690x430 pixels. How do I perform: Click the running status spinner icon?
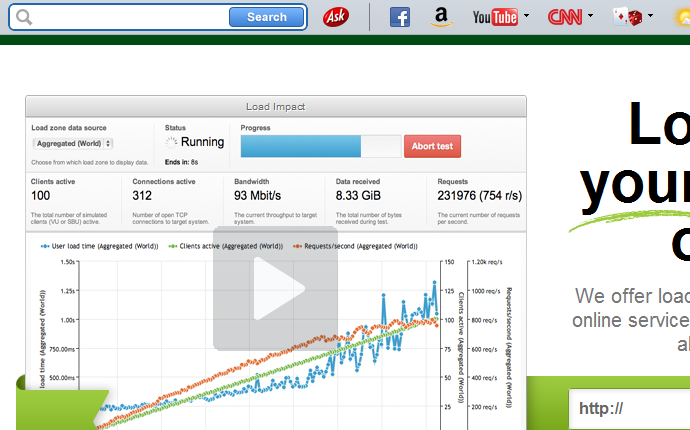point(171,142)
